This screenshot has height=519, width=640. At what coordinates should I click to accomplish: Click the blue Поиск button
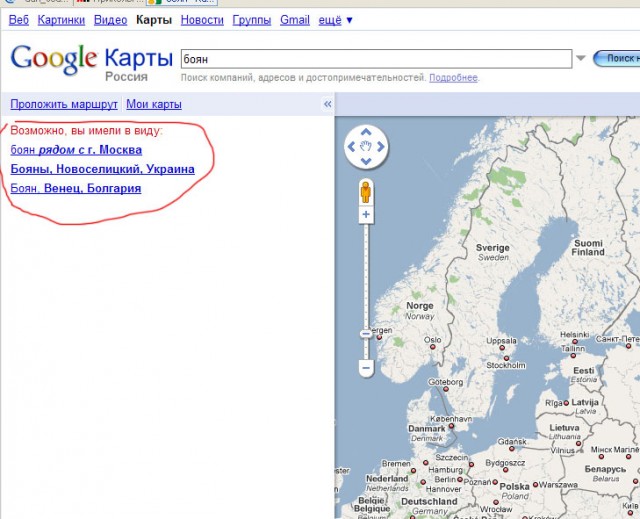click(616, 58)
